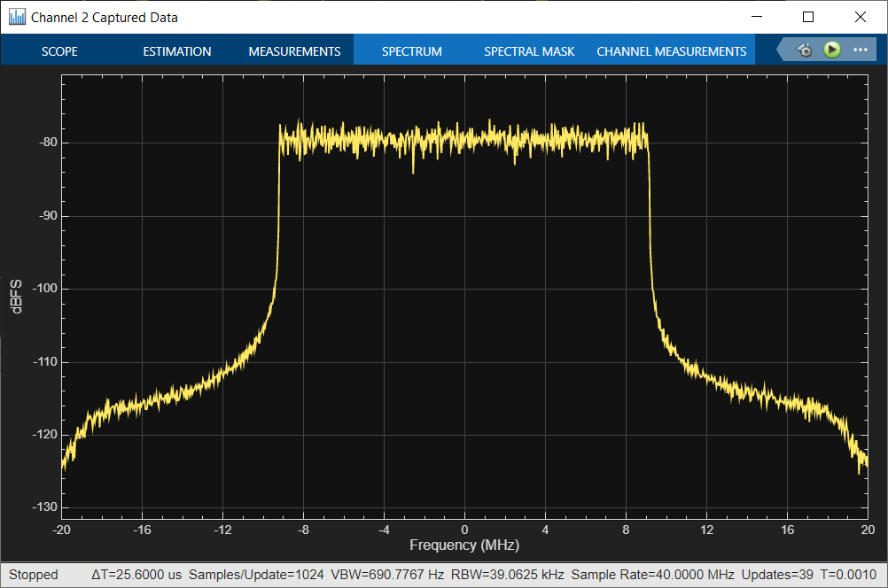The width and height of the screenshot is (888, 588).
Task: Select the dBFS y-axis label
Action: pos(17,298)
